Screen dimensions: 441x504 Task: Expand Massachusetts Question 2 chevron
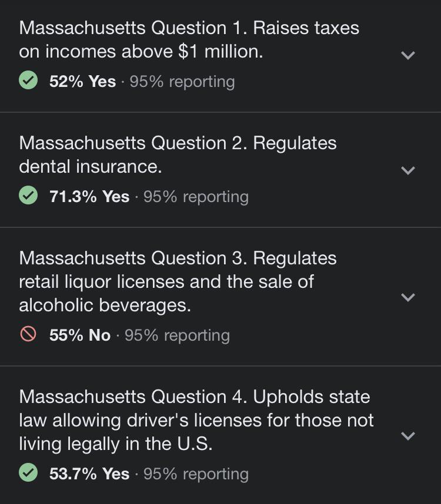[x=407, y=170]
